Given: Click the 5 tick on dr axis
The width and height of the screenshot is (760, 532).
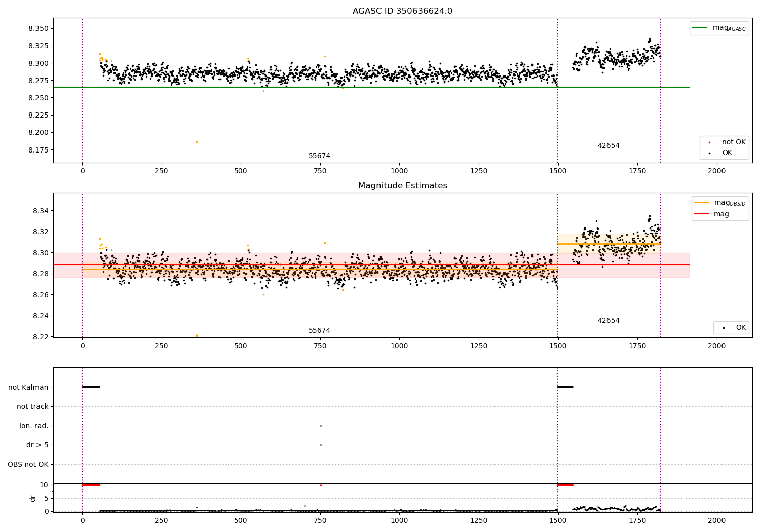Looking at the screenshot, I should click(x=46, y=499).
